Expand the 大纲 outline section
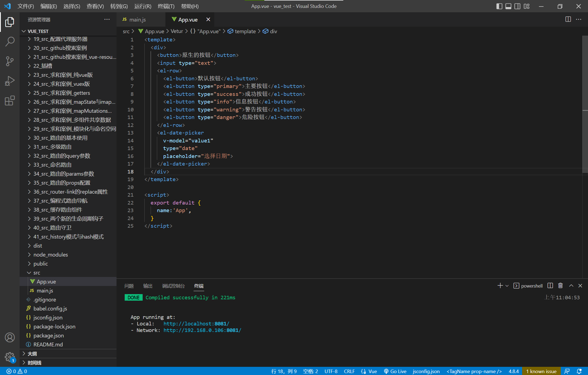 (x=68, y=353)
